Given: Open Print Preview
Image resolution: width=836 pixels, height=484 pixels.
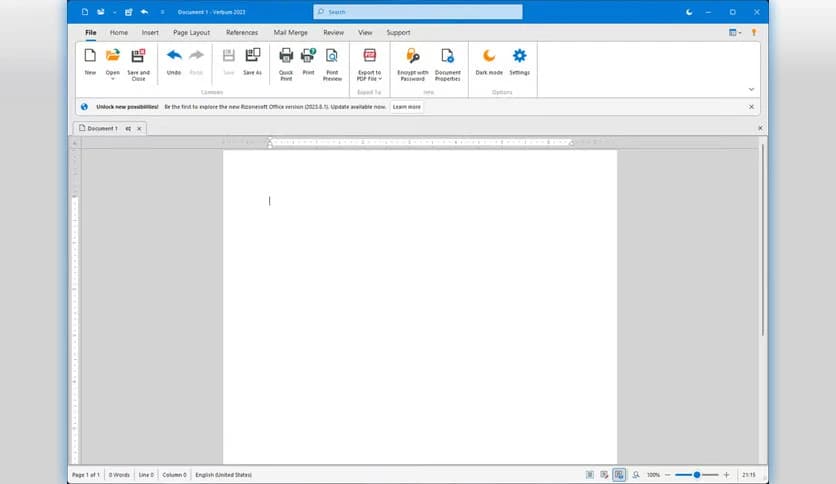Looking at the screenshot, I should pyautogui.click(x=332, y=64).
